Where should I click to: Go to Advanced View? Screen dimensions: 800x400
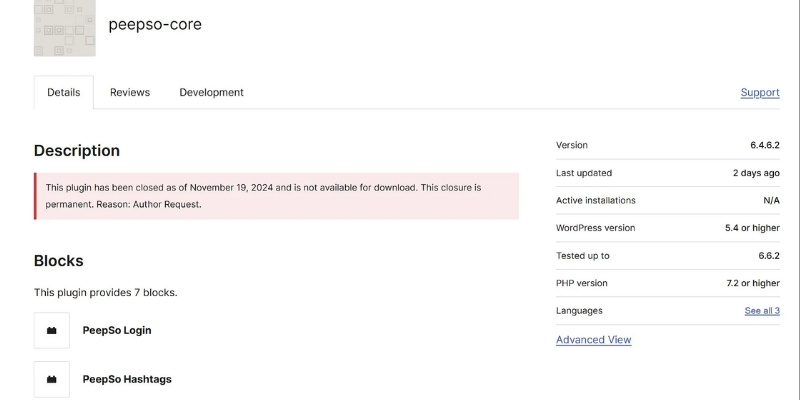[x=593, y=340]
